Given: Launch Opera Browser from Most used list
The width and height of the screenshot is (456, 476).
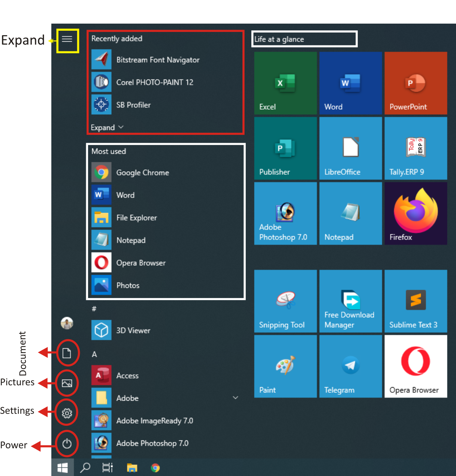Looking at the screenshot, I should 166,262.
